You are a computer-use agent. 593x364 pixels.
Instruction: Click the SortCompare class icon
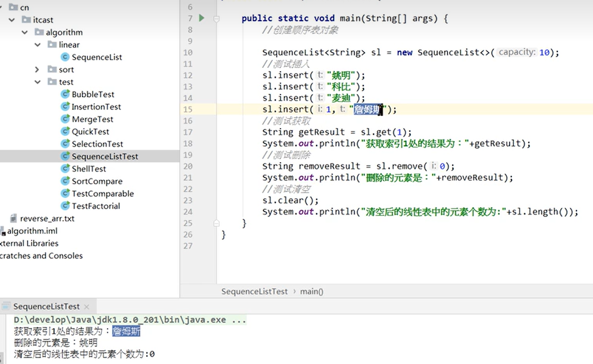(65, 181)
